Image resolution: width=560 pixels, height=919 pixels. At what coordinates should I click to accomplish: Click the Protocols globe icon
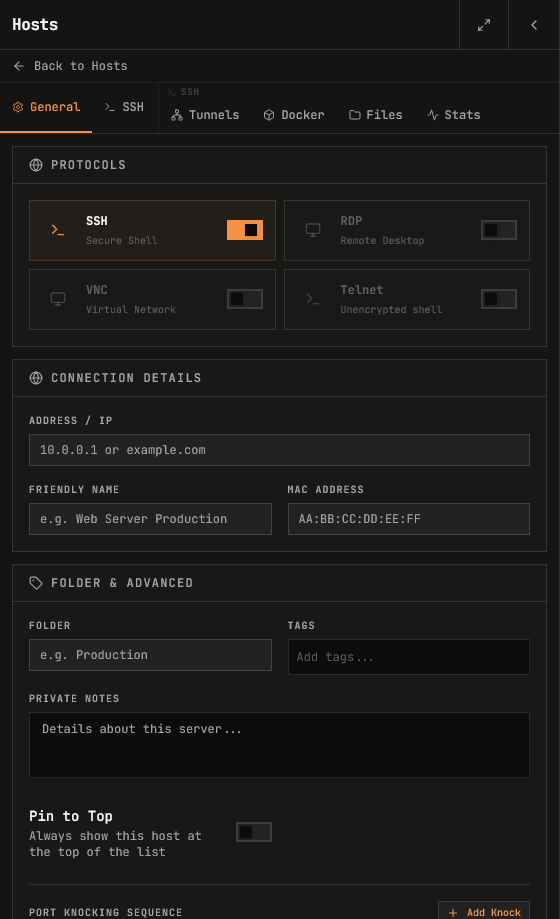(x=36, y=165)
